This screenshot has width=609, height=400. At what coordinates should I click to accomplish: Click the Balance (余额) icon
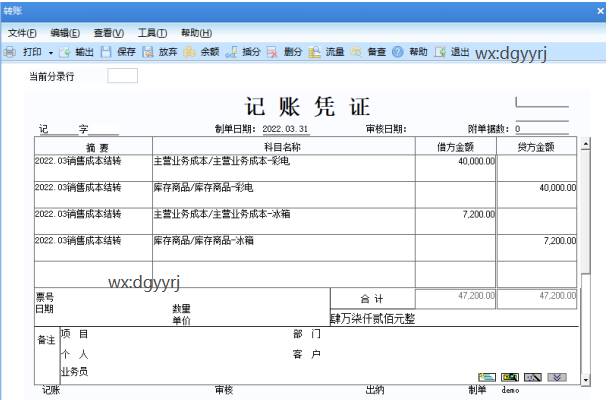(x=189, y=52)
